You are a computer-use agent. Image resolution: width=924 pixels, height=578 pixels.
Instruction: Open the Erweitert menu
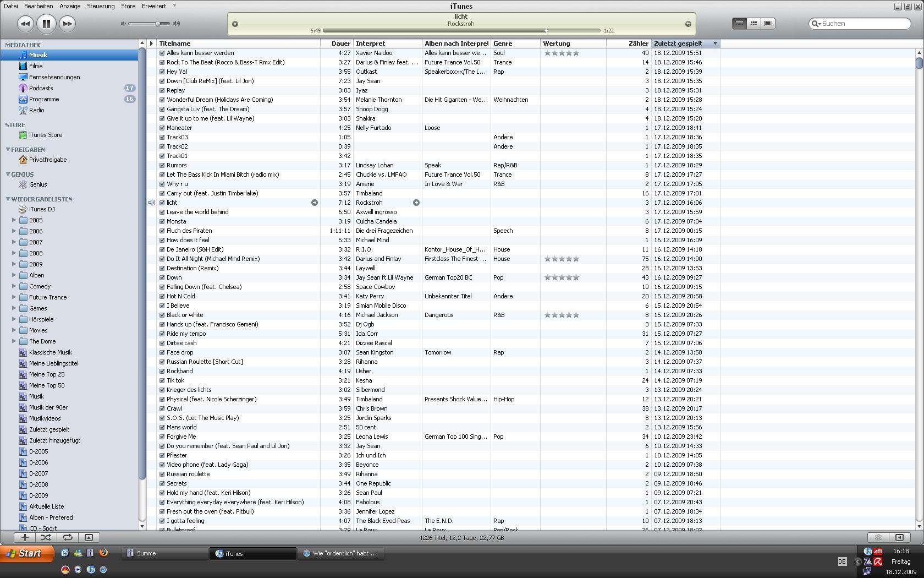pos(153,6)
